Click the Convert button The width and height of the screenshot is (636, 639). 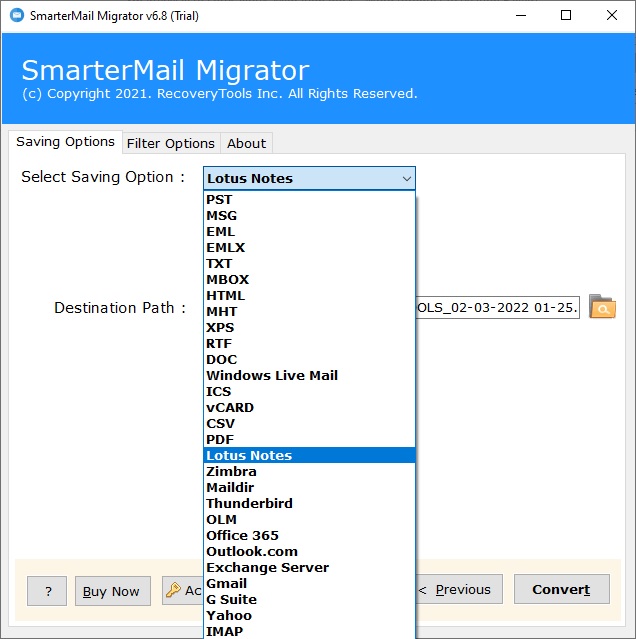click(x=561, y=589)
